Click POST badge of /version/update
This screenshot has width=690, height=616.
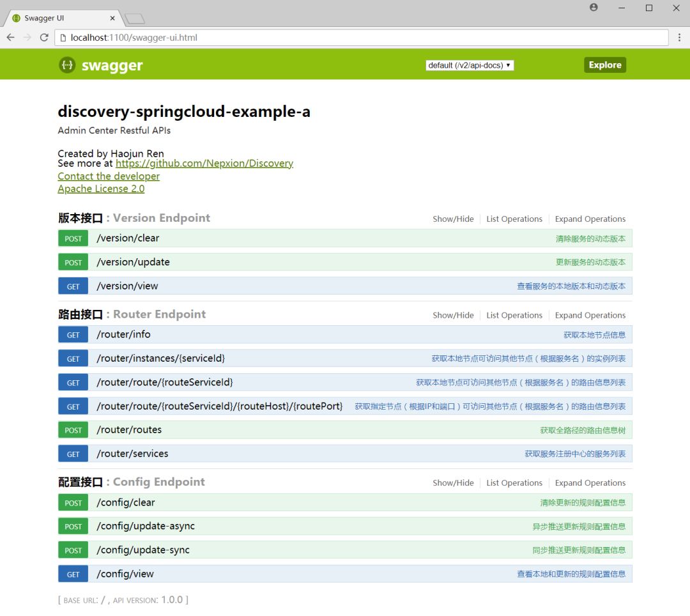click(x=73, y=262)
